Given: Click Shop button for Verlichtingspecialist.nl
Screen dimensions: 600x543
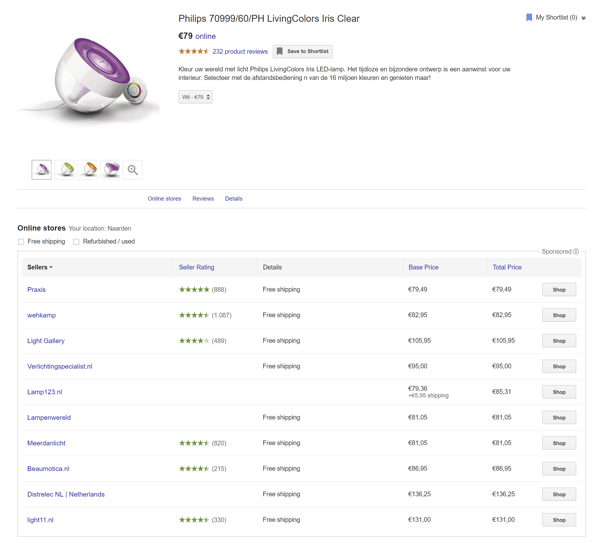Looking at the screenshot, I should pos(559,367).
